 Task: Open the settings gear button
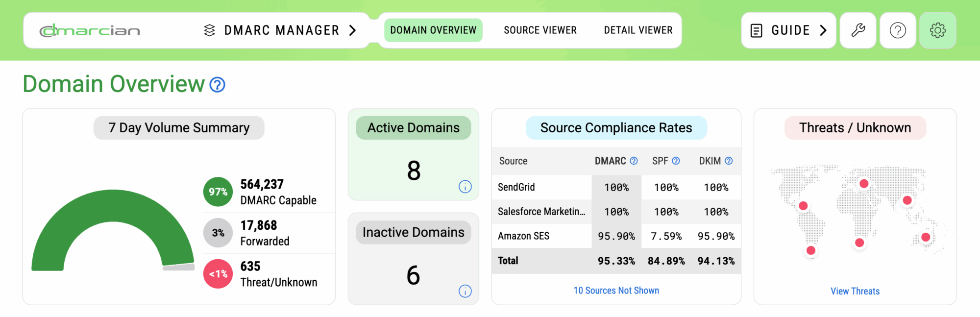[938, 30]
